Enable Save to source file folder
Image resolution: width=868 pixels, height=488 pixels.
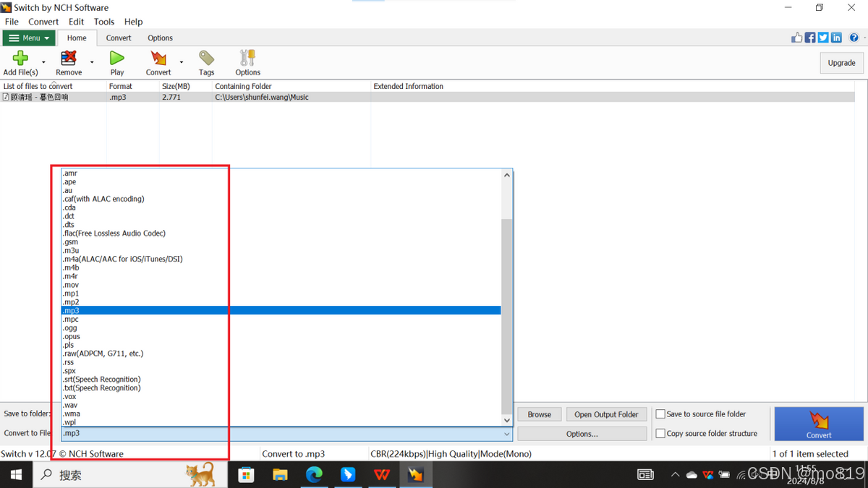pos(660,414)
